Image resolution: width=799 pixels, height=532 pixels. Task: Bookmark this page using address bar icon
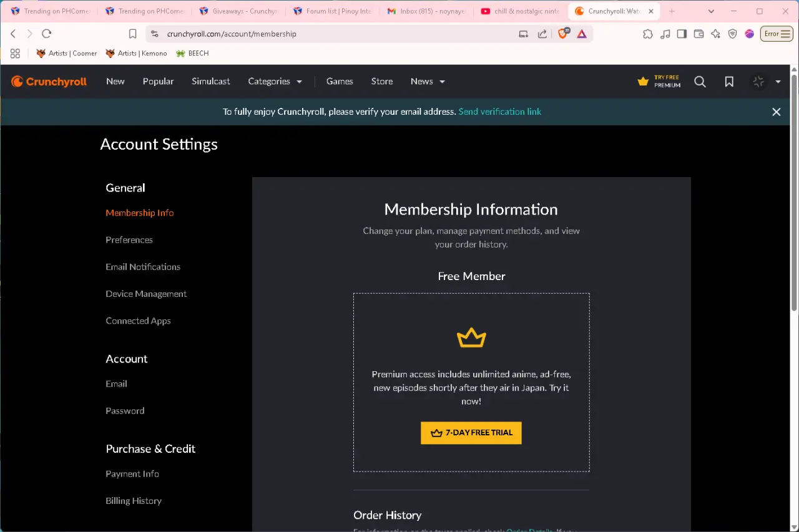tap(133, 34)
